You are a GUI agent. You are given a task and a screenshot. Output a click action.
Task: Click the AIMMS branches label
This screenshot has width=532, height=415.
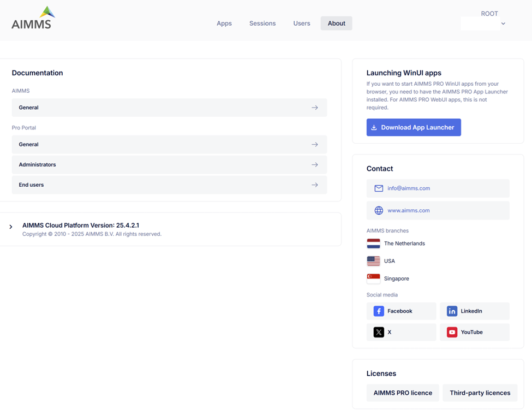[387, 230]
